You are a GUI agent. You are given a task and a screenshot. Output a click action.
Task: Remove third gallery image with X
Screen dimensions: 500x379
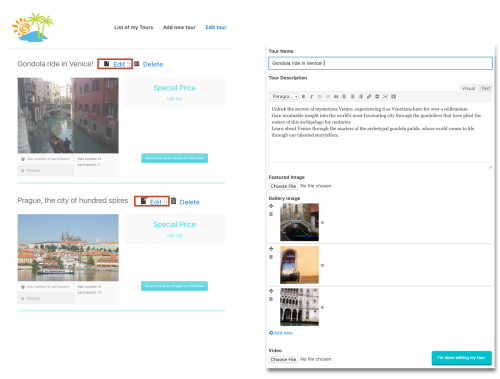[322, 307]
